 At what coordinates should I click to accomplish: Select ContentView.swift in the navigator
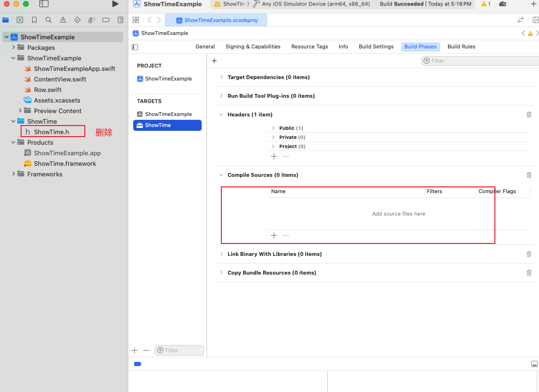pyautogui.click(x=60, y=79)
